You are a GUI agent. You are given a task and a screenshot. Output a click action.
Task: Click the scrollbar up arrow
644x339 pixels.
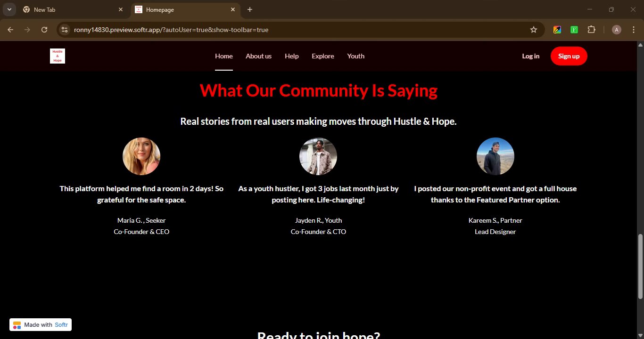(640, 45)
